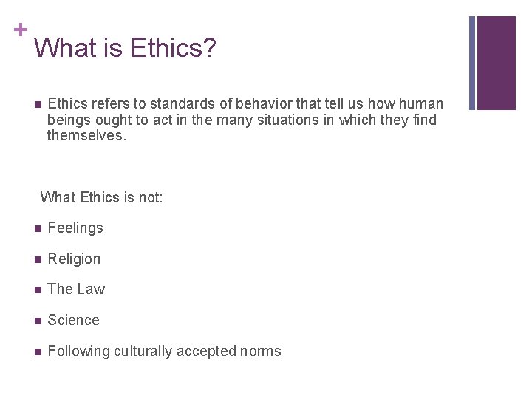
Task: Click the word 'Science'
Action: [x=73, y=321]
